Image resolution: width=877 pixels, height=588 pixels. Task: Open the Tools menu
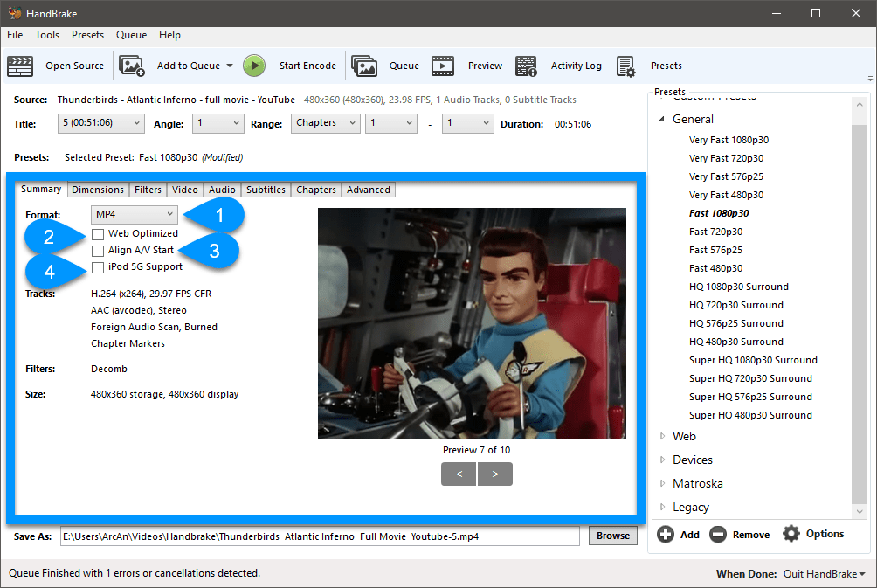(47, 35)
